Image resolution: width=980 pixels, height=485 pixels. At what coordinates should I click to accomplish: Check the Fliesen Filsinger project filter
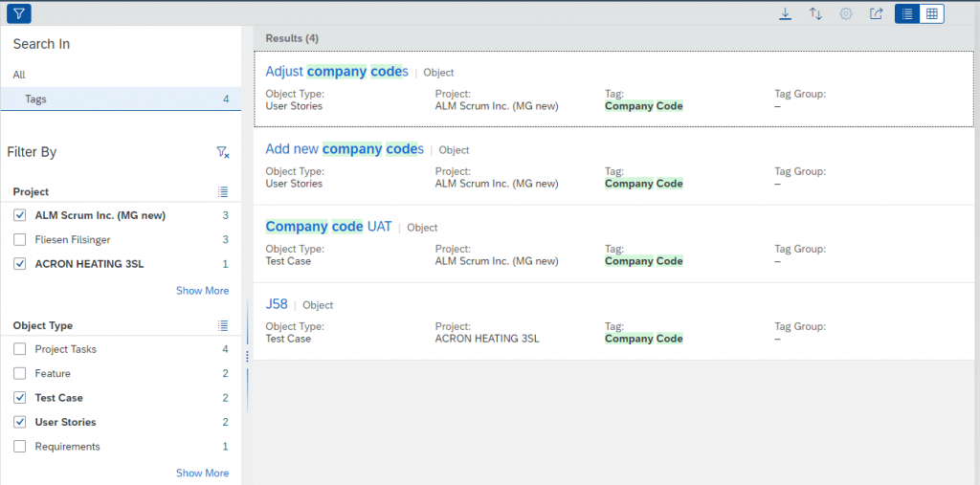[19, 239]
